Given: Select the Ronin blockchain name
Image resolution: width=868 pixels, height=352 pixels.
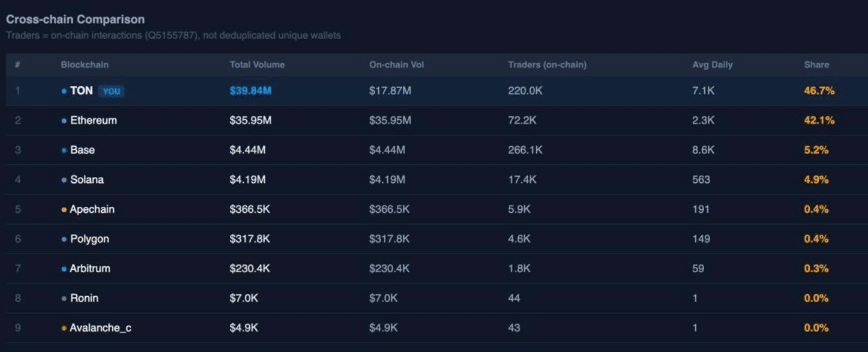Looking at the screenshot, I should (x=84, y=298).
